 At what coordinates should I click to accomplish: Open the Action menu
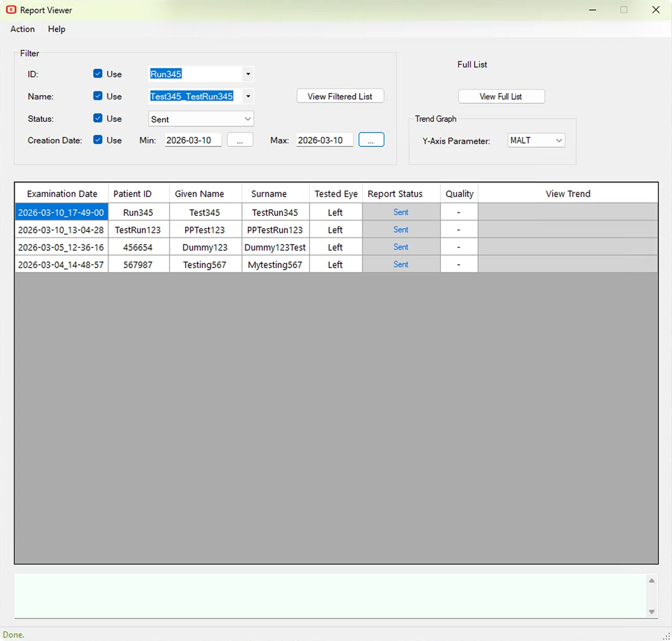22,29
